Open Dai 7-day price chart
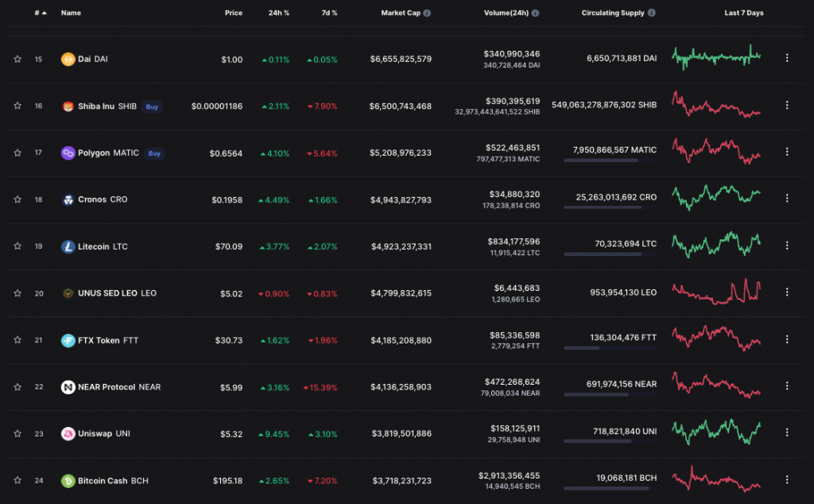The height and width of the screenshot is (504, 814). tap(716, 57)
